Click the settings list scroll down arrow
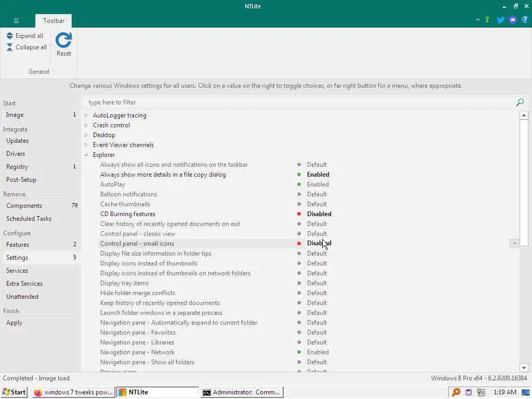Screen dimensions: 532x399 (x=524, y=368)
